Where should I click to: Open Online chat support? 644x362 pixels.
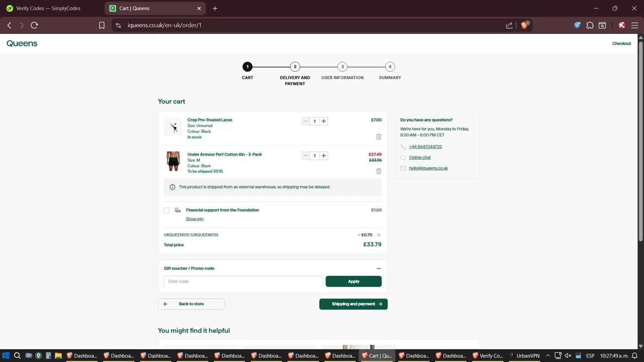[420, 157]
